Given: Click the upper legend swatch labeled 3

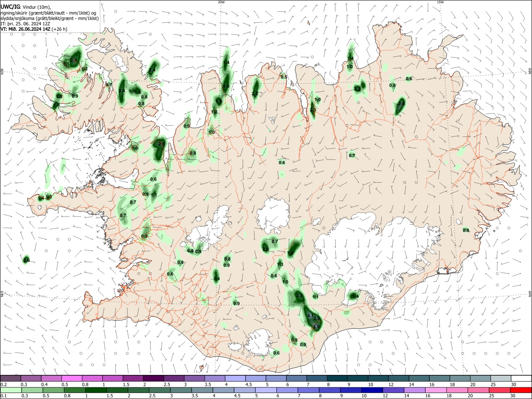Looking at the screenshot, I should (195, 378).
